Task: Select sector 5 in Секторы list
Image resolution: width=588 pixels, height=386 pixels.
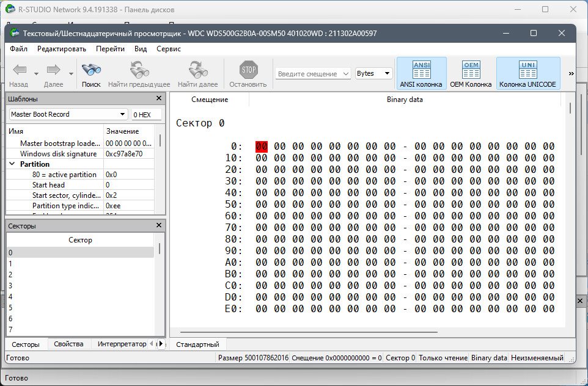Action: [80, 308]
